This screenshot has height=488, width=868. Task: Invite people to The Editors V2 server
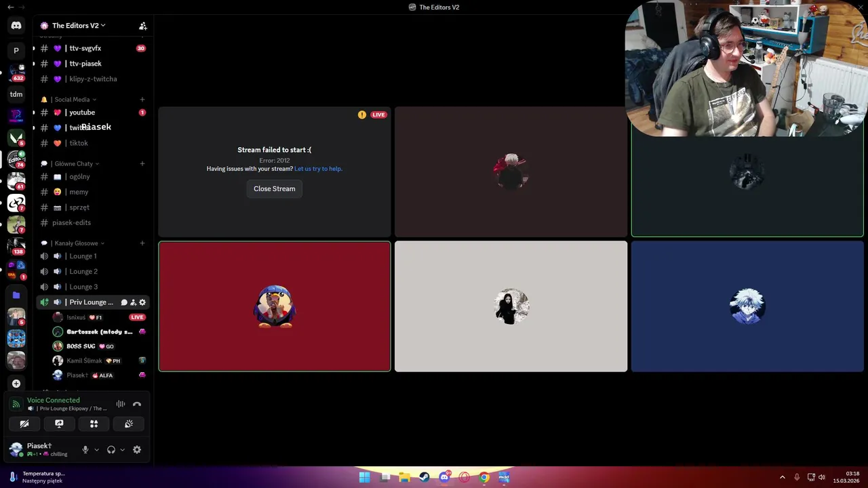coord(142,26)
